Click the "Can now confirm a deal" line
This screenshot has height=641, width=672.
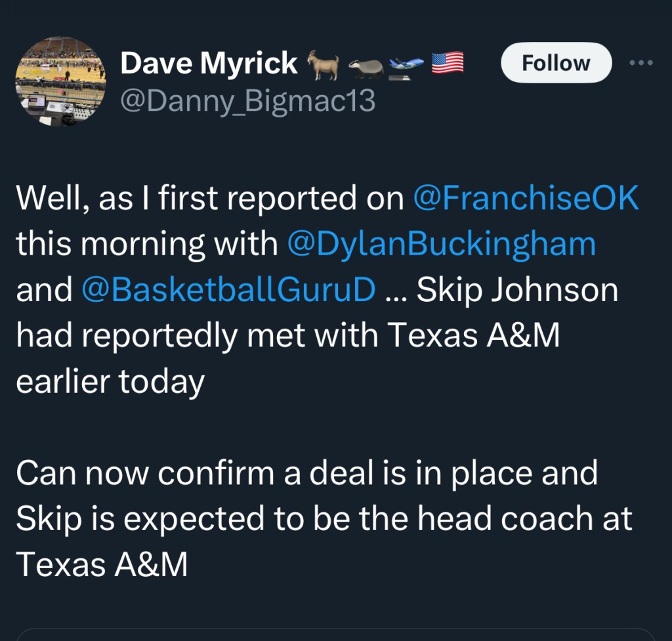[306, 473]
